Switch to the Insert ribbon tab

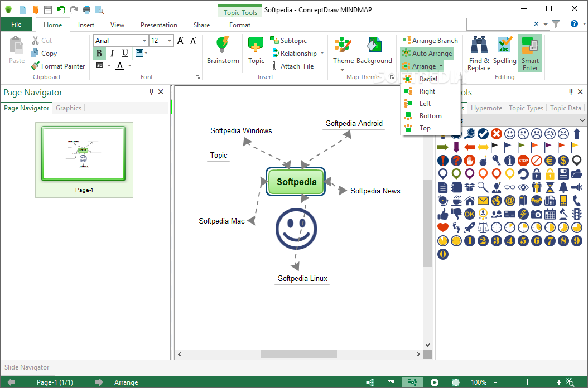click(x=86, y=25)
